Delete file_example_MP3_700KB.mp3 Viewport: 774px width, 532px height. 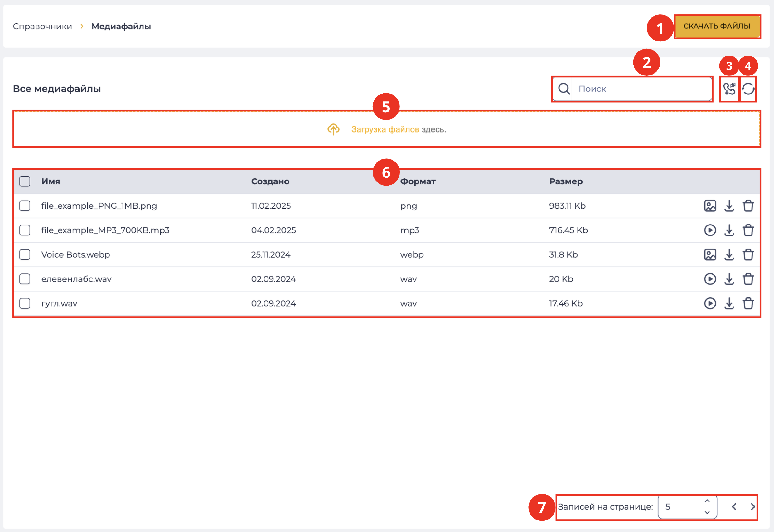(x=748, y=230)
